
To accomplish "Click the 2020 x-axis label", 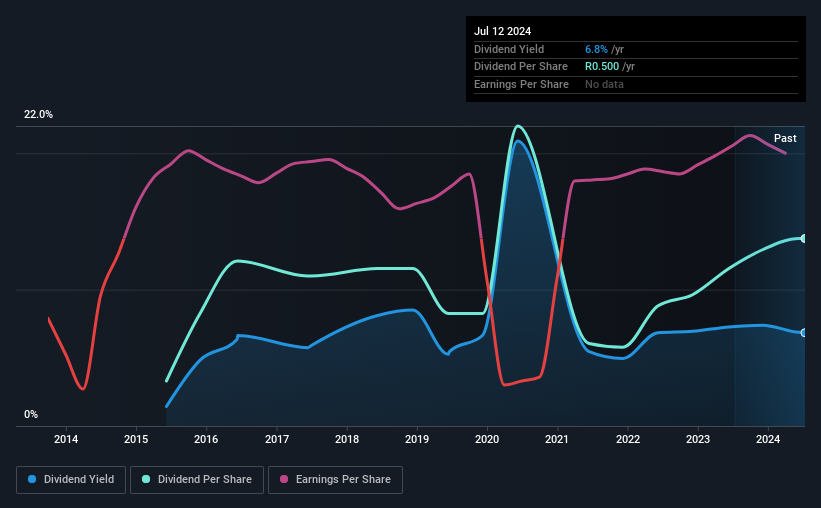I will coord(487,439).
